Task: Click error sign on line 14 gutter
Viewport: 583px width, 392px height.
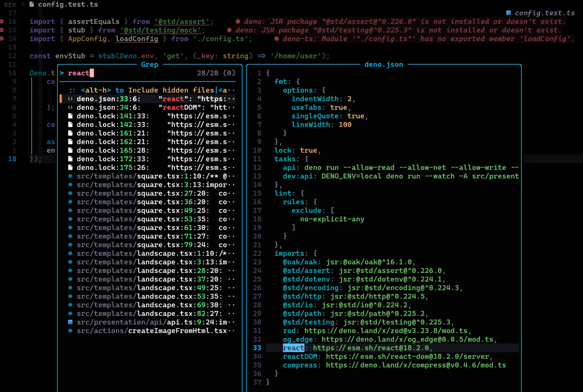Action: click(2, 39)
